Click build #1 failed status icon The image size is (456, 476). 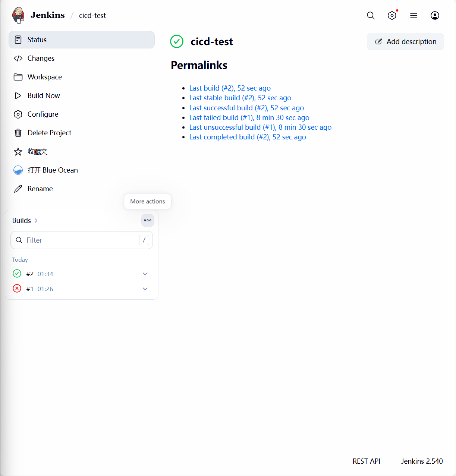pos(17,289)
